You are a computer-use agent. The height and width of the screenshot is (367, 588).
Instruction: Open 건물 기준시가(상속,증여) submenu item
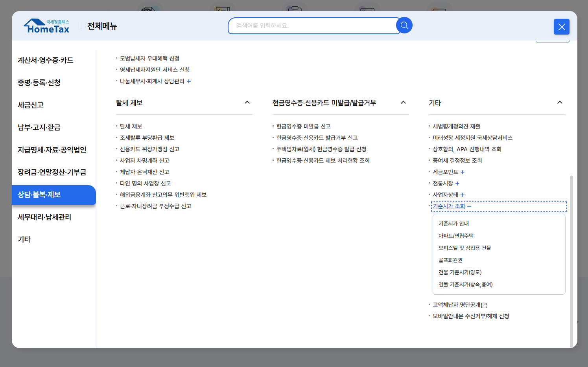[465, 284]
